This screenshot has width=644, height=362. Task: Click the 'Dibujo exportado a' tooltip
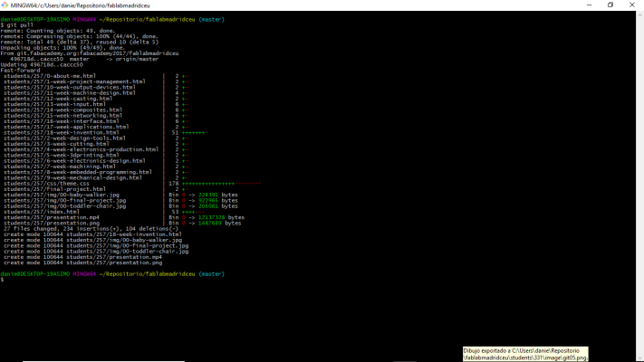click(x=525, y=354)
